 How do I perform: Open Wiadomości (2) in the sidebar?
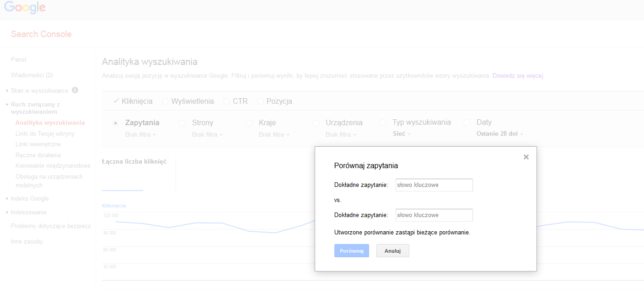point(32,75)
